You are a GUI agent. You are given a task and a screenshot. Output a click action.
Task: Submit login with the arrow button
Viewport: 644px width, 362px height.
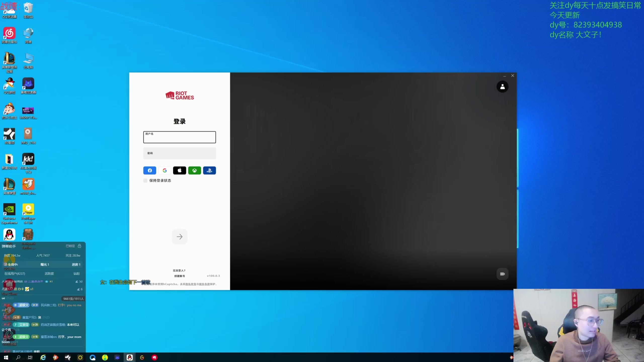(x=180, y=237)
